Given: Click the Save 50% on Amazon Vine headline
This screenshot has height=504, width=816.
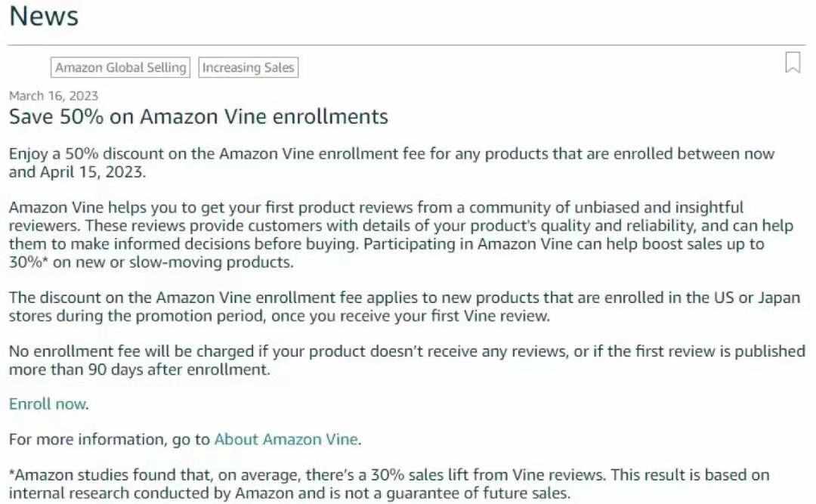Looking at the screenshot, I should 198,116.
